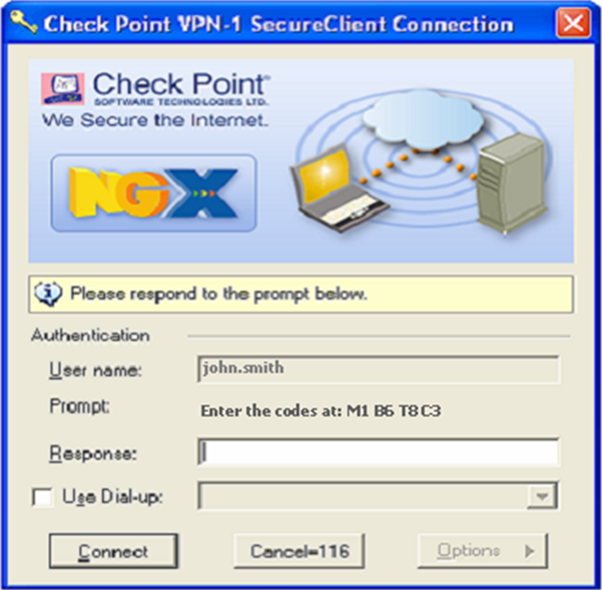The image size is (602, 590).
Task: Click the "Please respond to the prompt below" banner
Action: [x=301, y=294]
